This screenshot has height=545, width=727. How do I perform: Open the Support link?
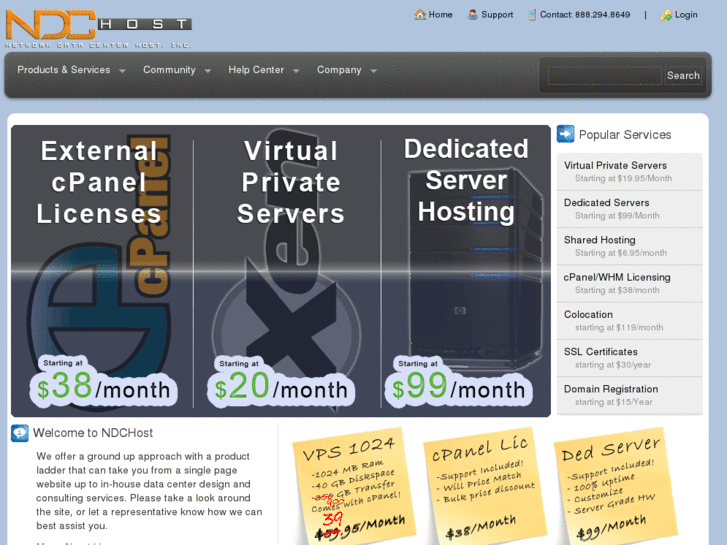pos(497,15)
